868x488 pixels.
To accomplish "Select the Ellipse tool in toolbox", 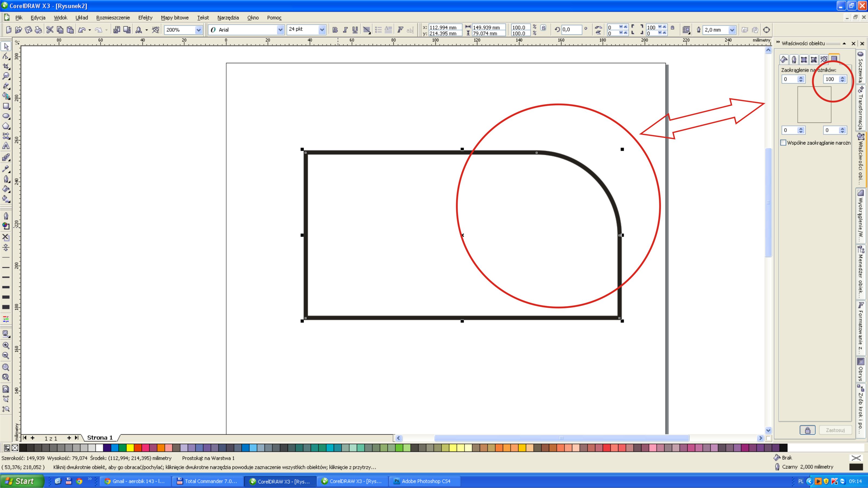I will tap(6, 116).
